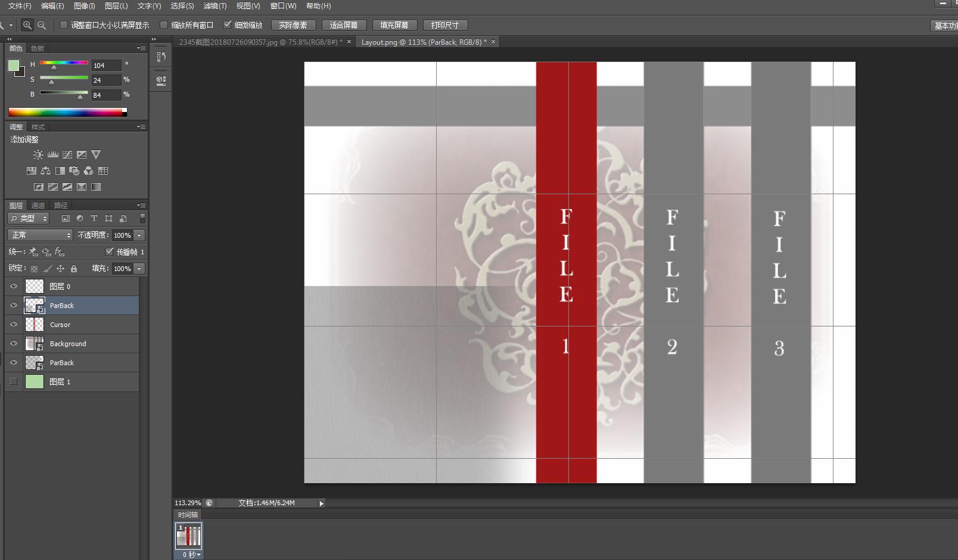Add a Photo Filter adjustment
This screenshot has width=958, height=560.
point(74,171)
